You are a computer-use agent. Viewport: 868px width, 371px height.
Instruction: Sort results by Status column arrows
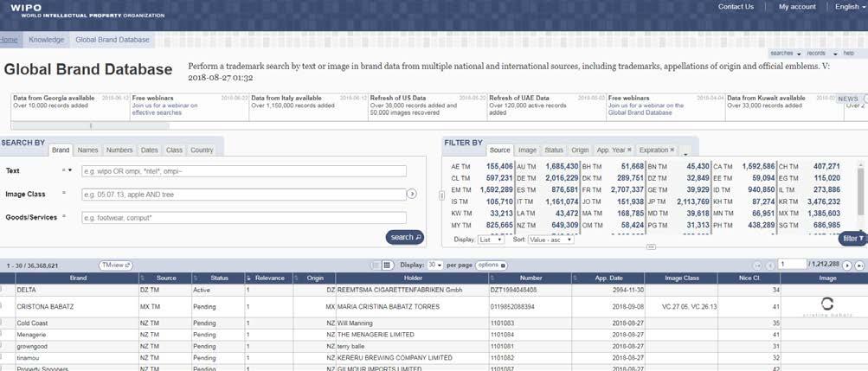tap(196, 278)
